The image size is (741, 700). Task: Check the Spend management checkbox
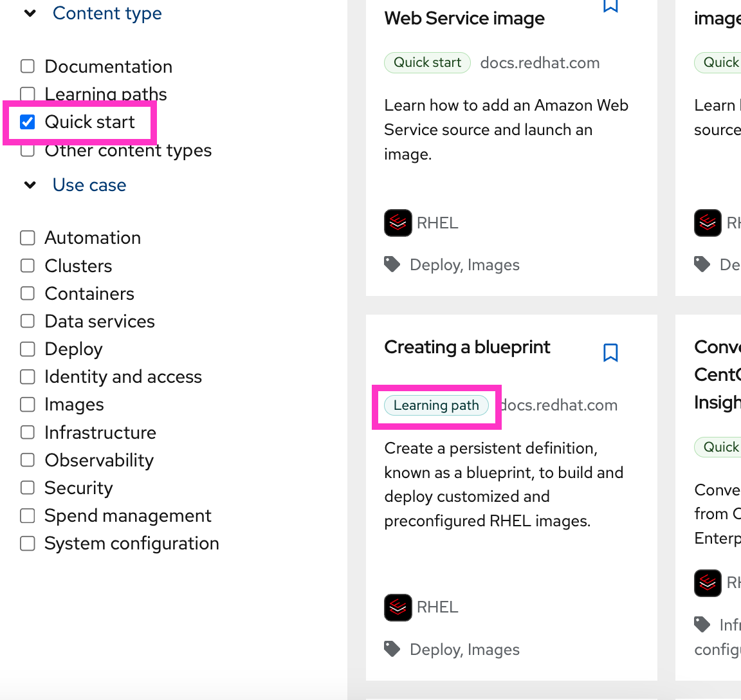(28, 516)
